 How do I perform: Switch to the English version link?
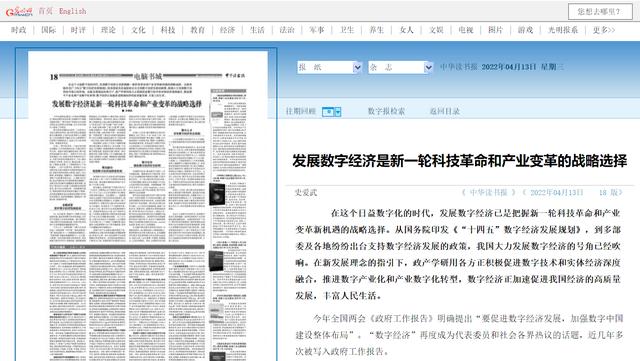pos(73,11)
